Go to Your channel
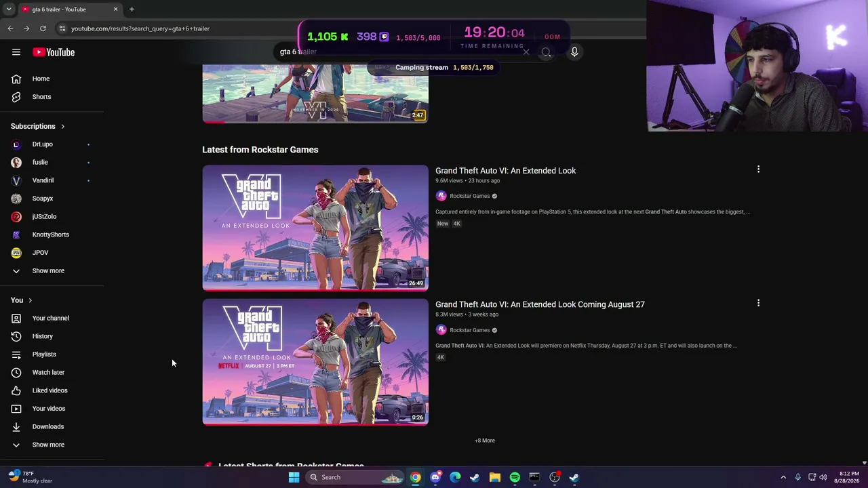Image resolution: width=868 pixels, height=488 pixels. pyautogui.click(x=52, y=318)
